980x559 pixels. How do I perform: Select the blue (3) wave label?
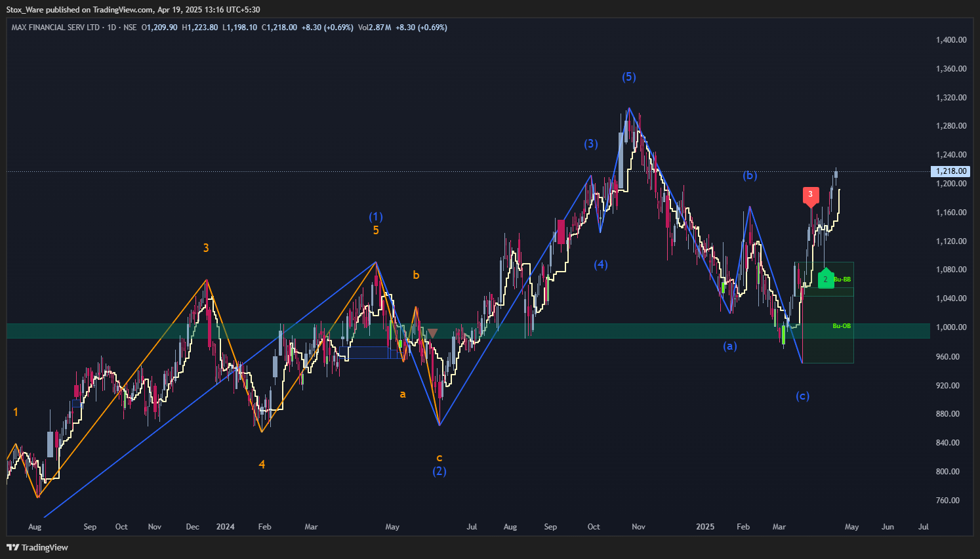[x=591, y=144]
